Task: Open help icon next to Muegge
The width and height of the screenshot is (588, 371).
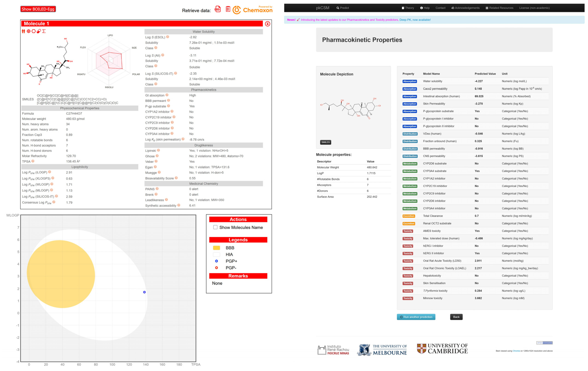Action: (159, 172)
